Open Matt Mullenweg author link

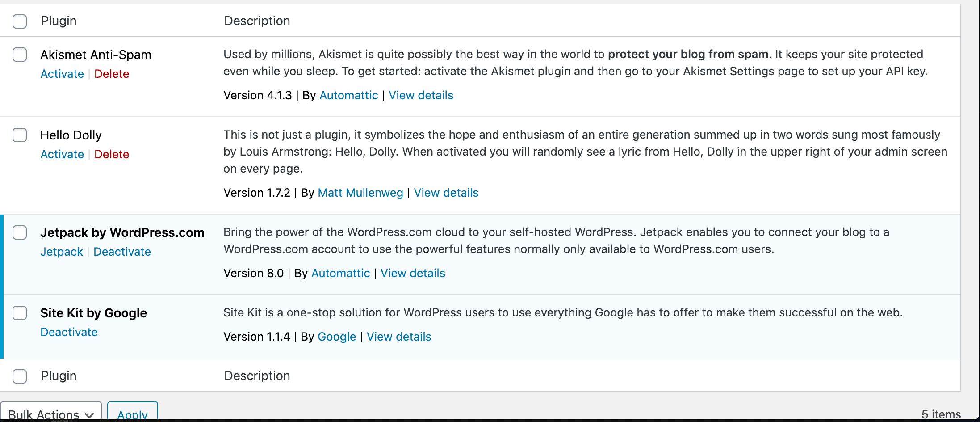click(360, 193)
